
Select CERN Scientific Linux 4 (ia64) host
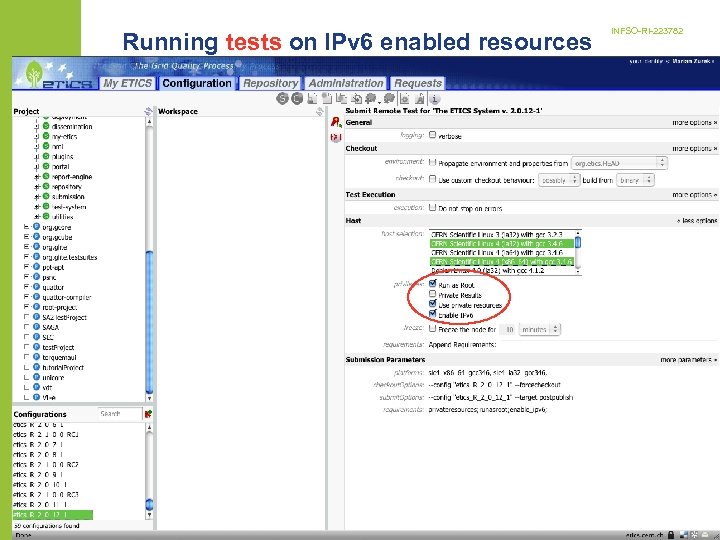tap(502, 253)
